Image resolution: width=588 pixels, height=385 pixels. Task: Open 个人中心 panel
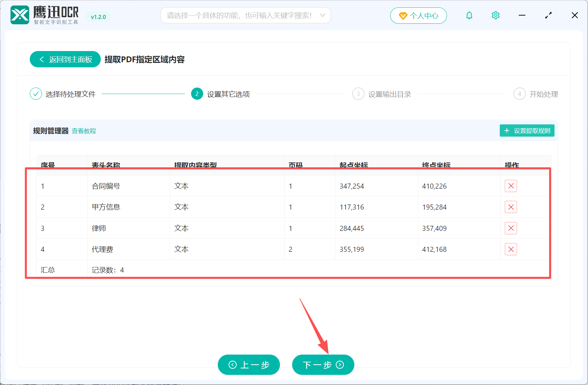[x=419, y=16]
